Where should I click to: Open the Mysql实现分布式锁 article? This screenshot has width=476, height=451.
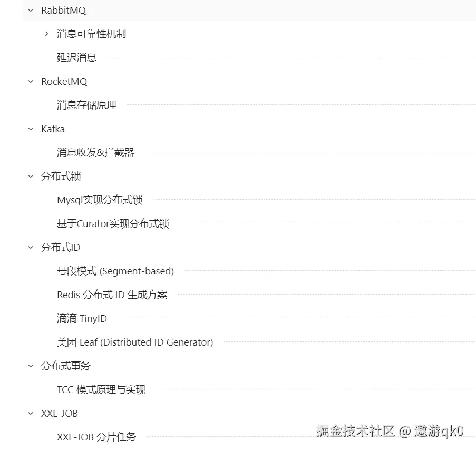click(100, 200)
